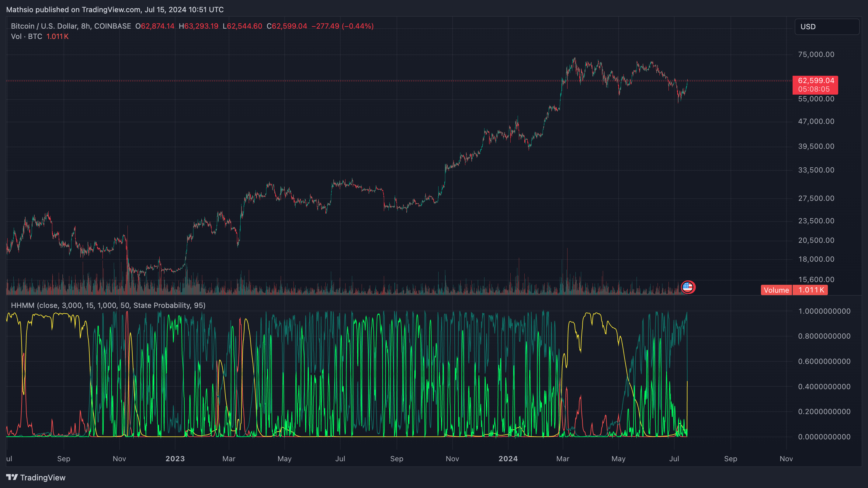Click the 1.0000000000 indicator scale label

pyautogui.click(x=824, y=311)
